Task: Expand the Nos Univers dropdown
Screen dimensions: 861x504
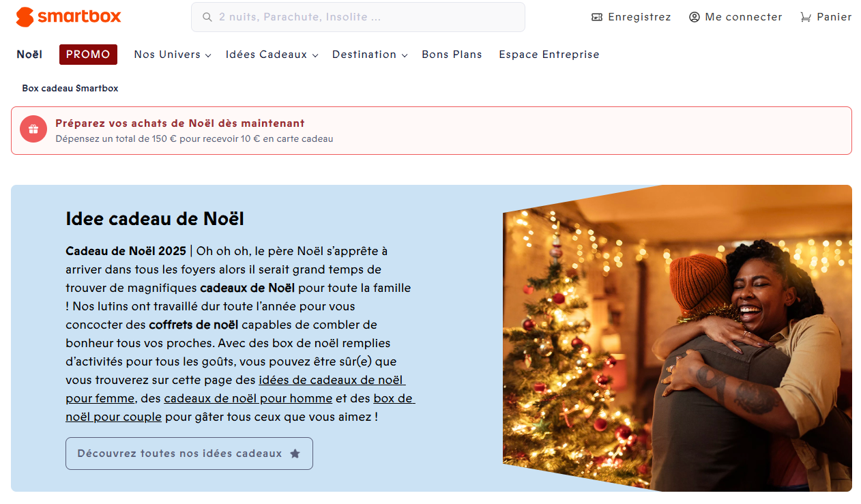Action: coord(173,55)
